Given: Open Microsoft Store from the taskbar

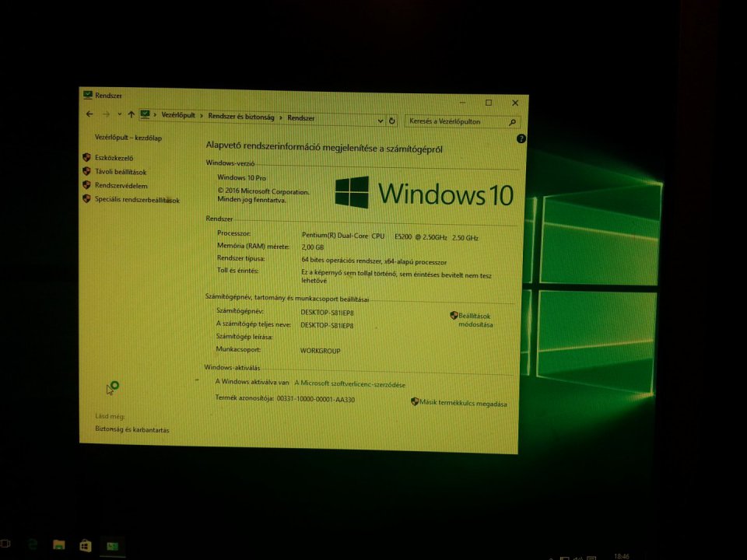Looking at the screenshot, I should click(x=86, y=545).
